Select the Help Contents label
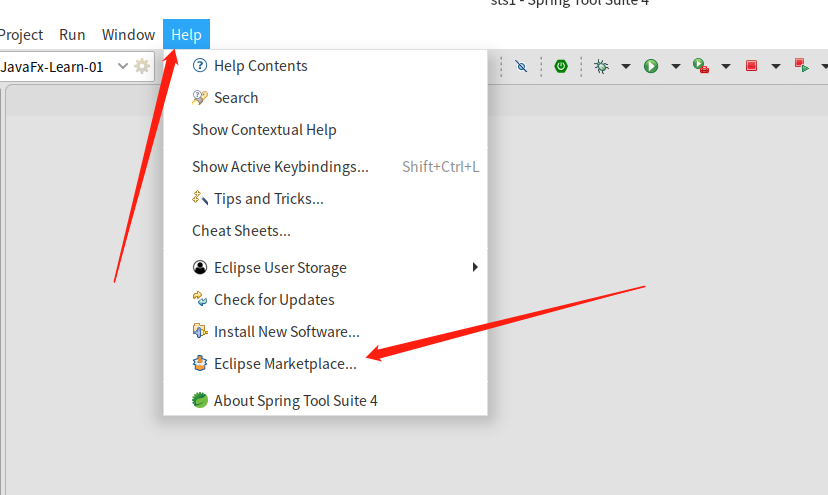The height and width of the screenshot is (495, 828). [x=260, y=66]
